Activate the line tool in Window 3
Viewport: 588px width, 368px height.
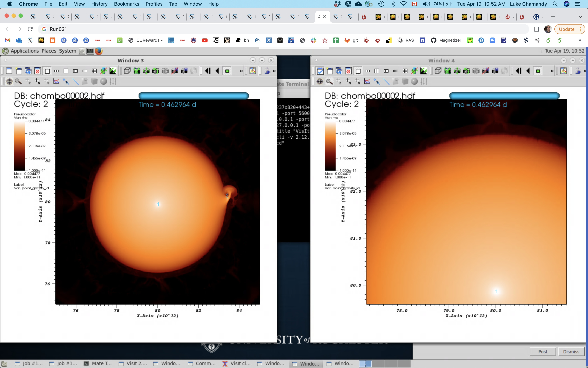click(76, 81)
